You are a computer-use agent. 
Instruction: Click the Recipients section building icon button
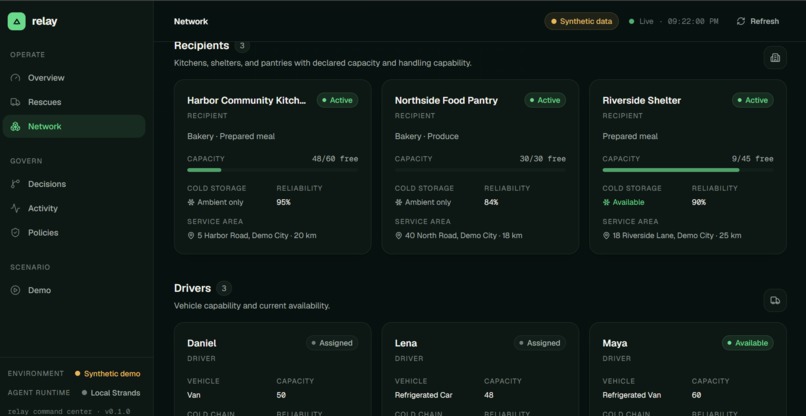click(775, 58)
